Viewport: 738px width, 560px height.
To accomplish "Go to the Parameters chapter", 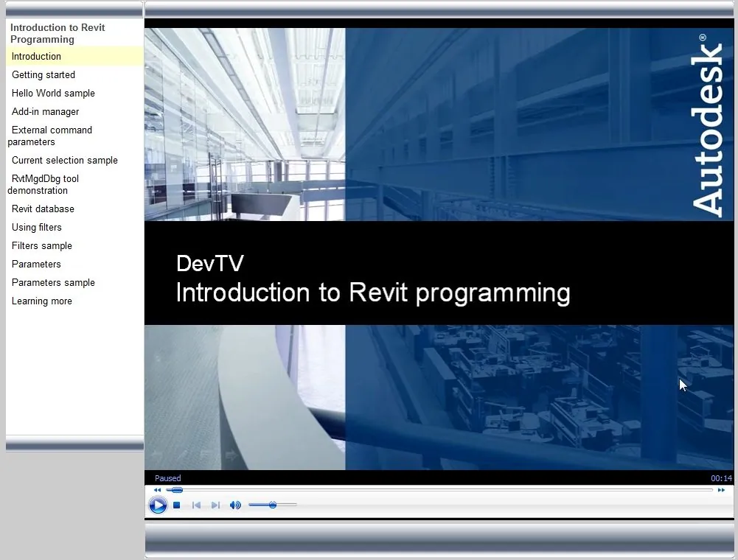I will coord(36,264).
